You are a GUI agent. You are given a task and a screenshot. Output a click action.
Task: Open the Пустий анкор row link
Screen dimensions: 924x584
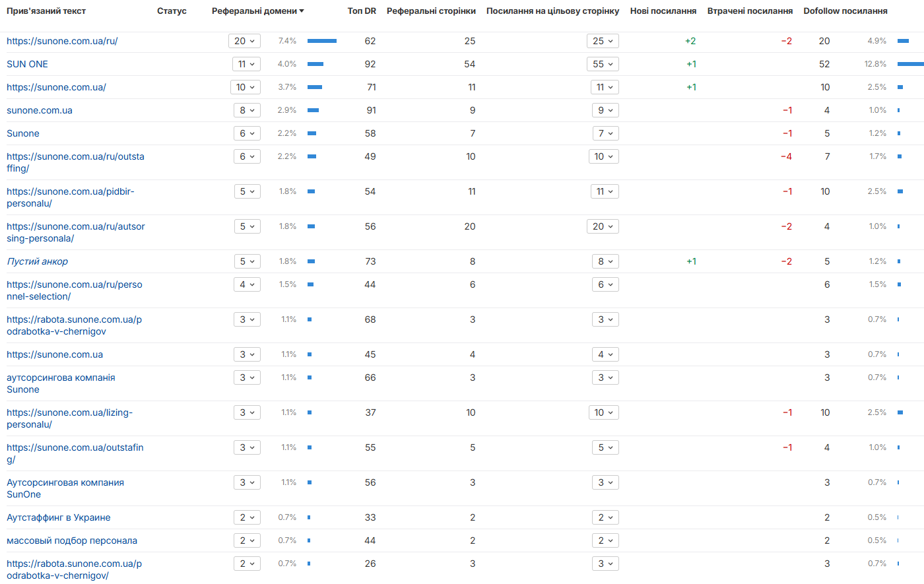[x=37, y=261]
